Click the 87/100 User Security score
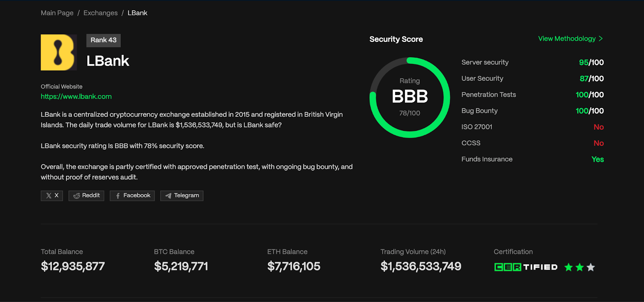Screen dimensions: 644x302 click(x=592, y=79)
